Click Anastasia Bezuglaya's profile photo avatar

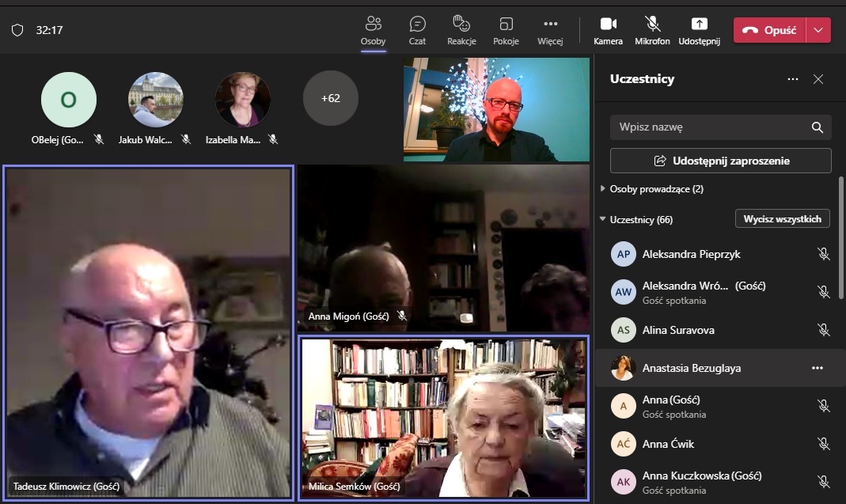point(623,368)
